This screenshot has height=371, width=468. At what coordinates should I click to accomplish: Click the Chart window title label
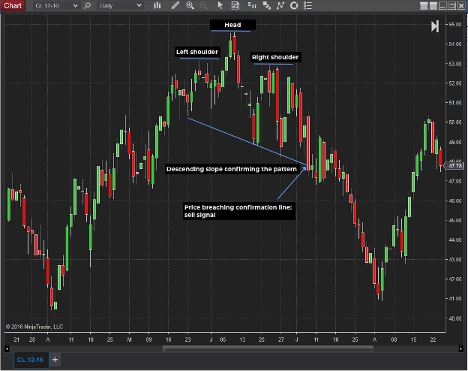[13, 6]
